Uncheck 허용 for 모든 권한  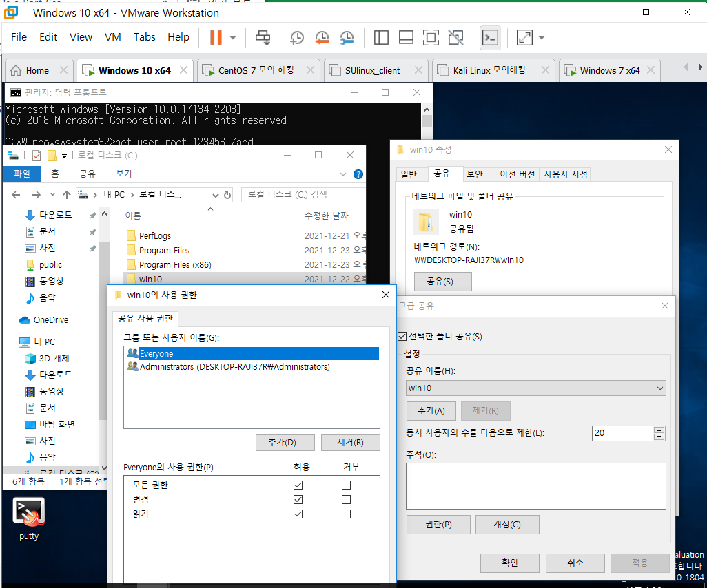[x=298, y=485]
